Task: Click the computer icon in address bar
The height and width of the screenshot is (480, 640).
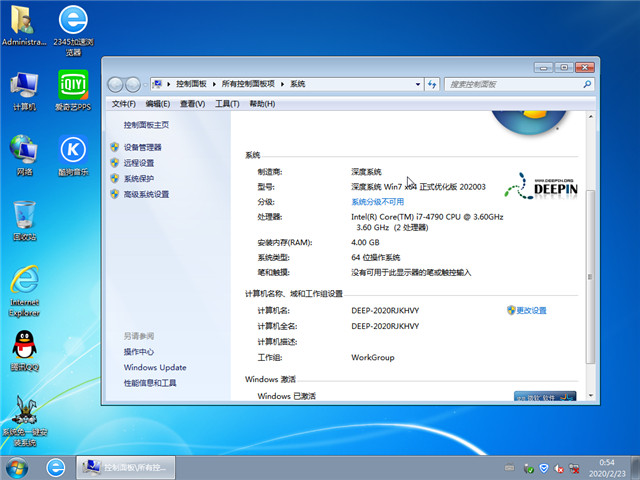Action: point(157,84)
